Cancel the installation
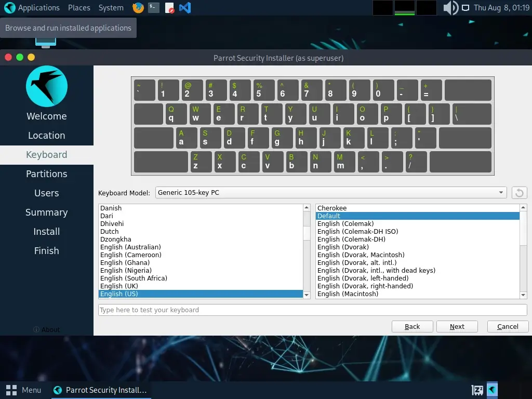The image size is (532, 399). click(x=508, y=326)
